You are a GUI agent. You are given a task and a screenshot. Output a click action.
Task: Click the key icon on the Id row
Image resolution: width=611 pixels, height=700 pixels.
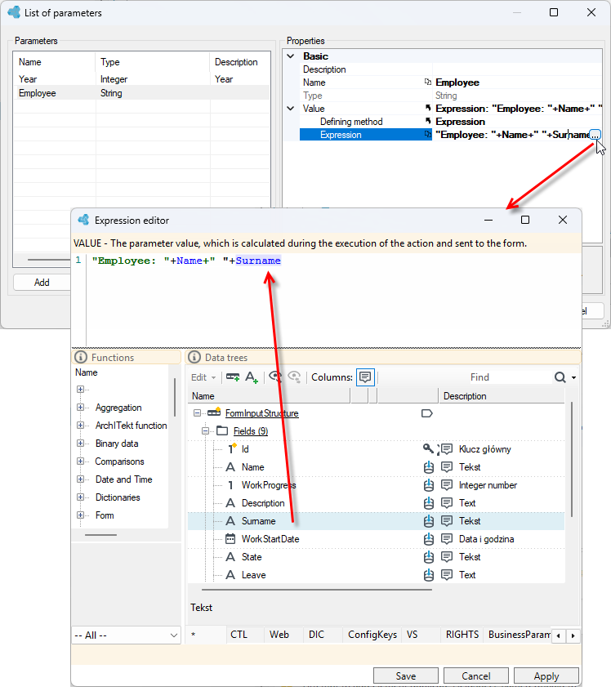(x=427, y=448)
